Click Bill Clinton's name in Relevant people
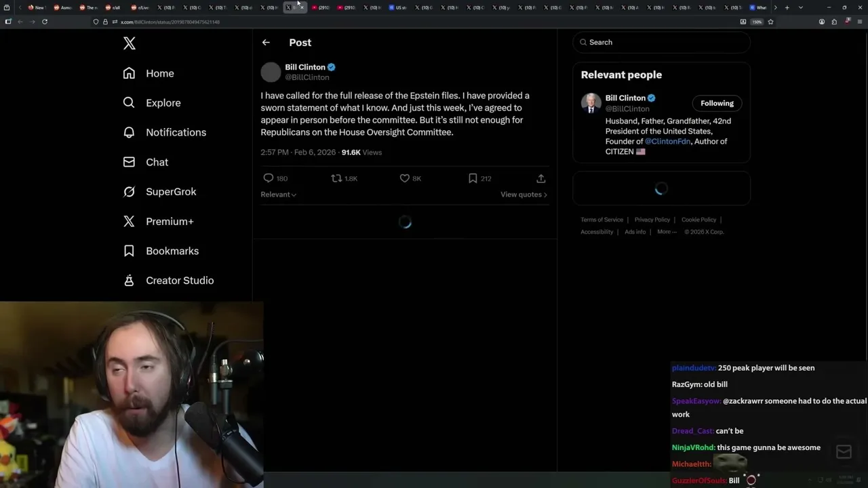 [625, 98]
